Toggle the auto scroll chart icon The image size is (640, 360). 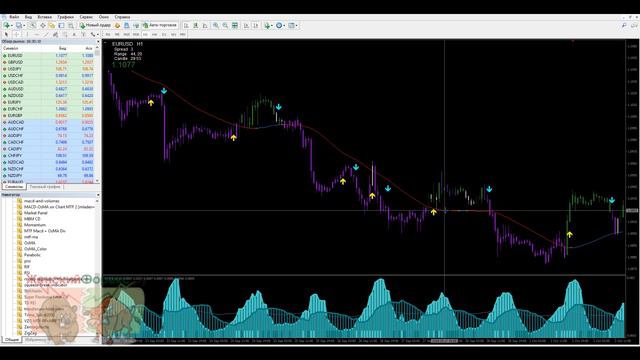pyautogui.click(x=246, y=25)
